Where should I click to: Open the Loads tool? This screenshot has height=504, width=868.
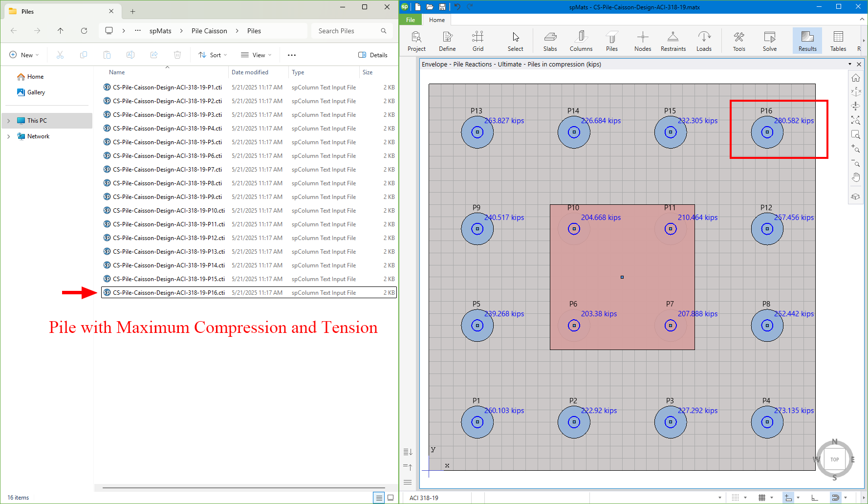click(704, 41)
